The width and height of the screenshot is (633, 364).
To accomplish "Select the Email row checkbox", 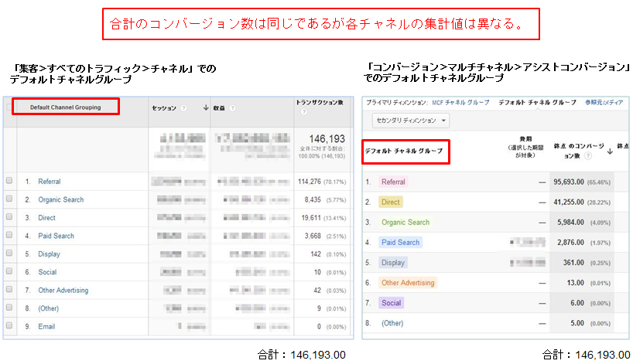I will click(9, 327).
